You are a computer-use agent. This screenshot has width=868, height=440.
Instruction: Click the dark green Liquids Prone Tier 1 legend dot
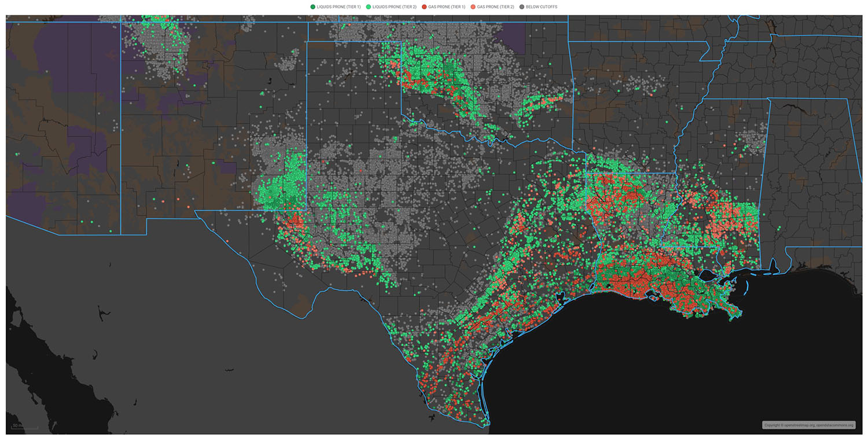pos(313,7)
